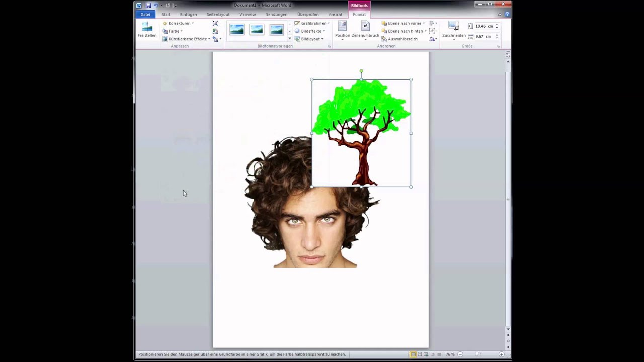The image size is (644, 362).
Task: Switch to the Einfügen tab
Action: tap(188, 14)
